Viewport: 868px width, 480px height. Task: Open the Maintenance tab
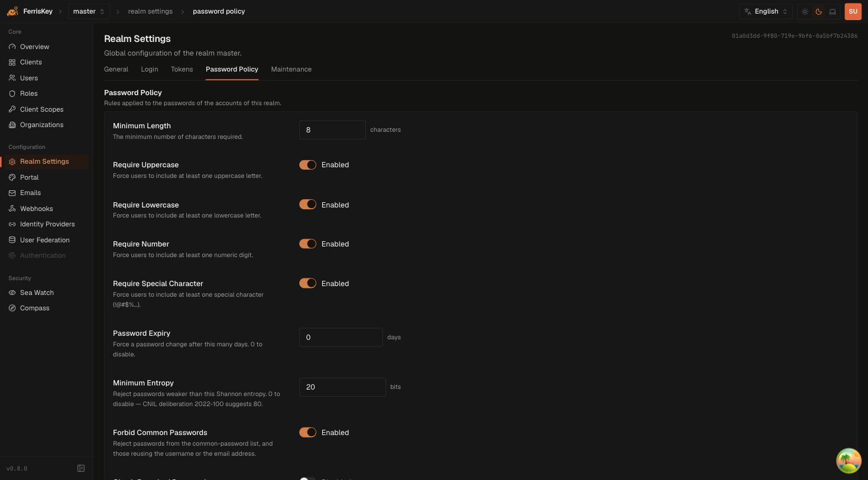click(291, 69)
